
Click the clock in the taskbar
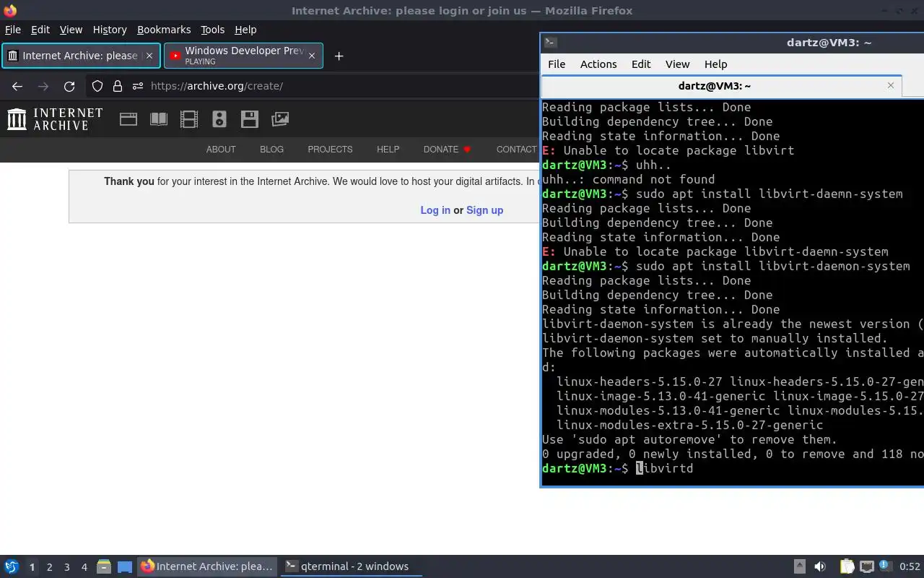910,566
